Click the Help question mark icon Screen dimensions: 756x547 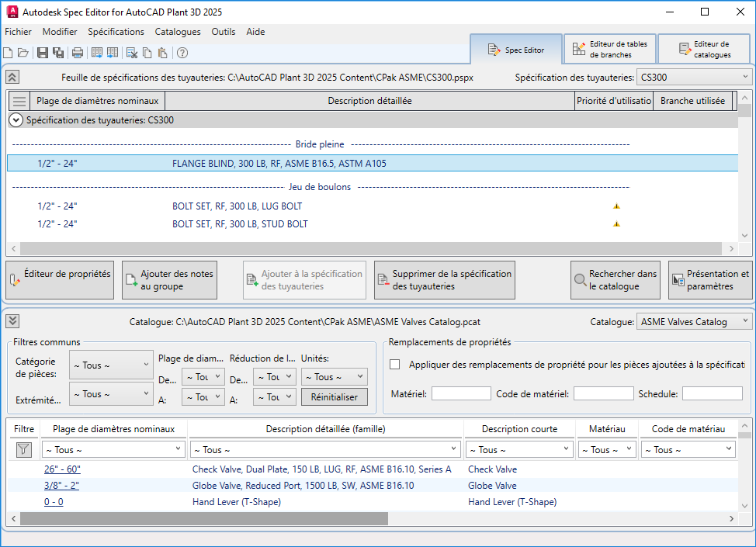pyautogui.click(x=182, y=53)
